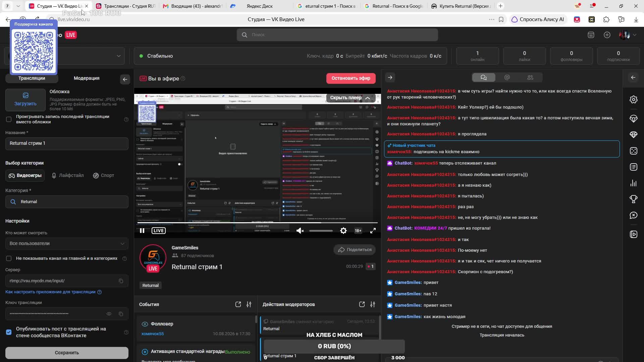Viewport: 644px width, 362px height.
Task: Open the trophy icon in right sidebar
Action: coord(634,199)
